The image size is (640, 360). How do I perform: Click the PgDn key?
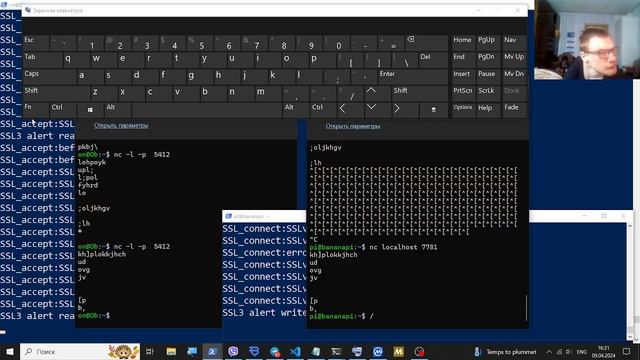click(x=488, y=60)
